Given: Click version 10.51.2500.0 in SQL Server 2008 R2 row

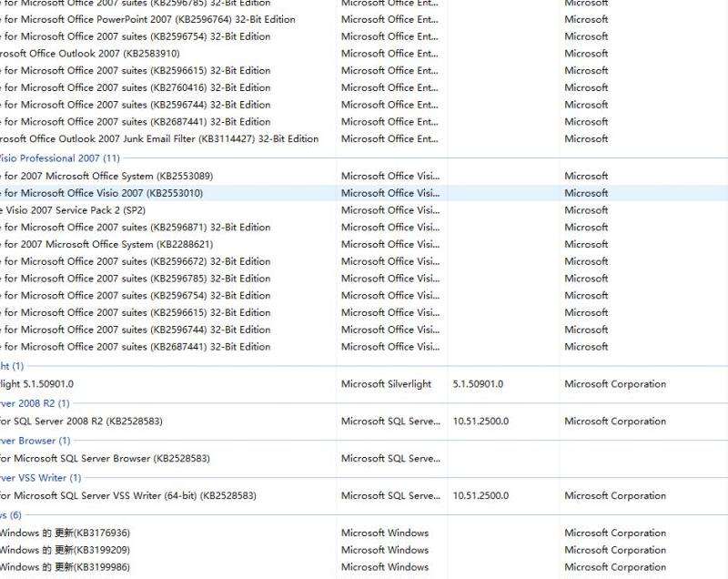Looking at the screenshot, I should (x=480, y=422).
